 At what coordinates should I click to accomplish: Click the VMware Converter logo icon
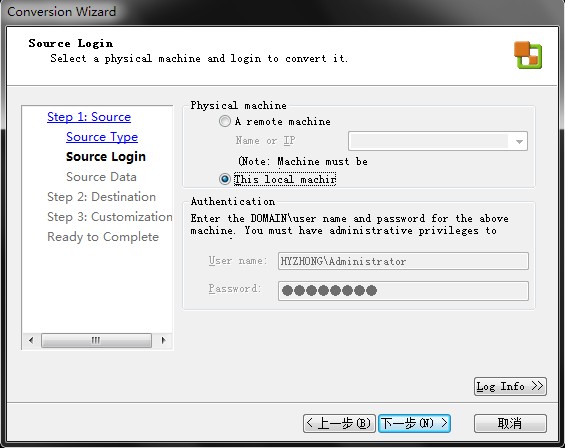click(x=528, y=55)
